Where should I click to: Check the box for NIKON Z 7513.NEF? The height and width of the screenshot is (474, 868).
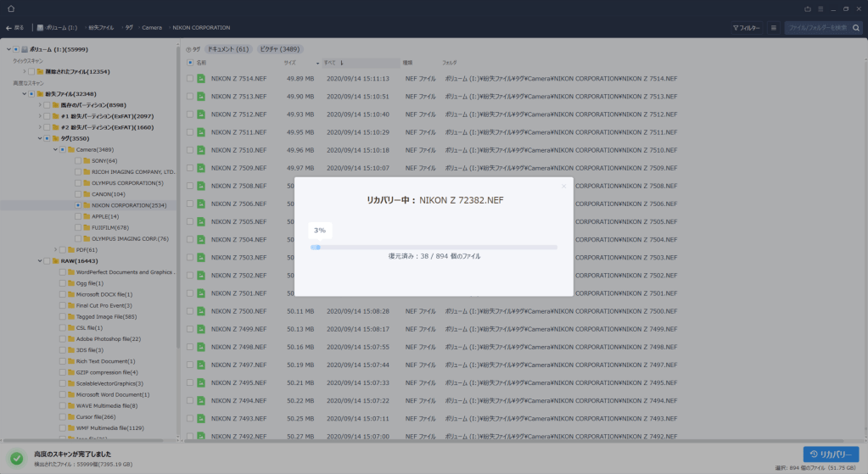pos(190,97)
